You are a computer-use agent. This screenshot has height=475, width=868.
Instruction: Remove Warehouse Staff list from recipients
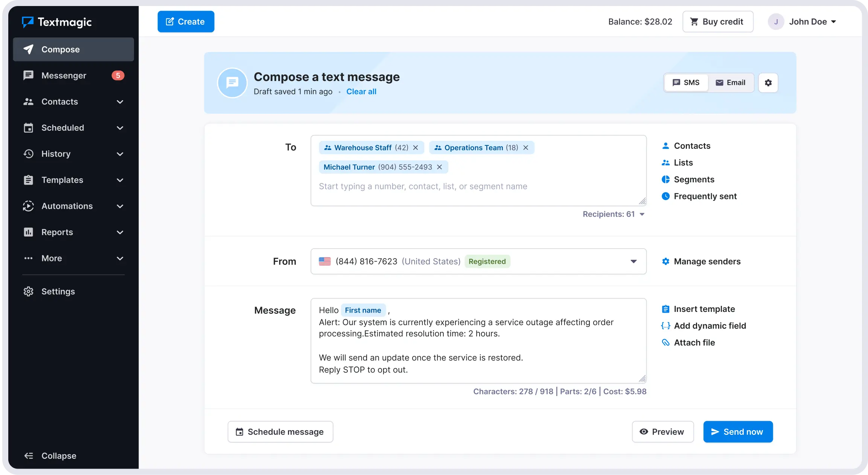coord(416,148)
